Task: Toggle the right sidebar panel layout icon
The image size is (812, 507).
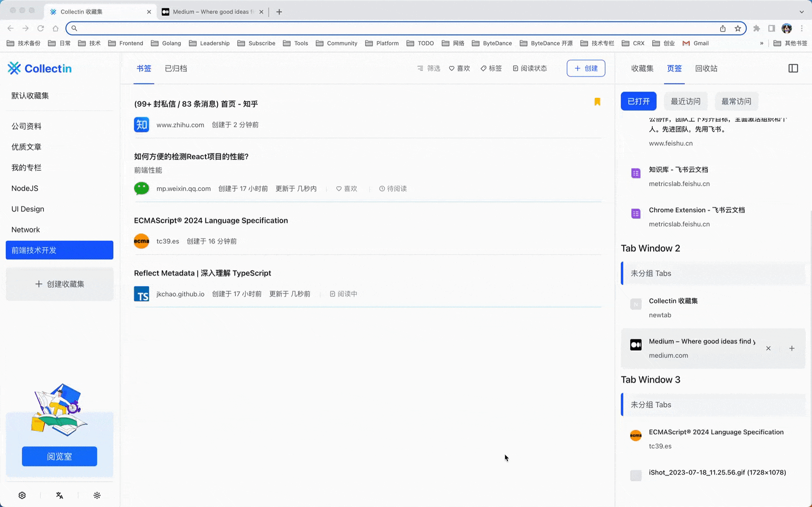Action: (793, 68)
